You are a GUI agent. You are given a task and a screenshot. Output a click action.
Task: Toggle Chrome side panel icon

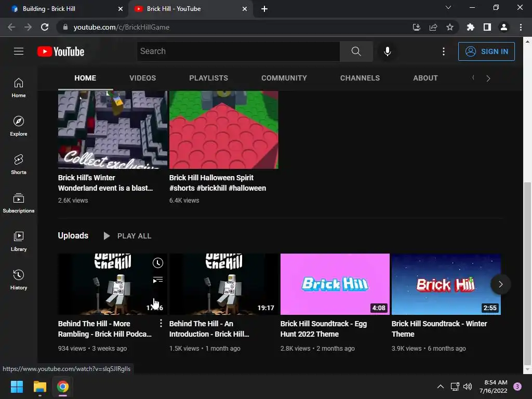click(487, 27)
